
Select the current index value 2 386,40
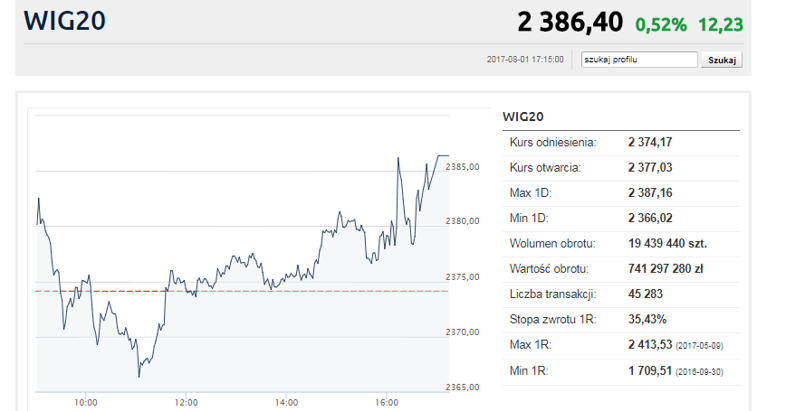point(569,21)
